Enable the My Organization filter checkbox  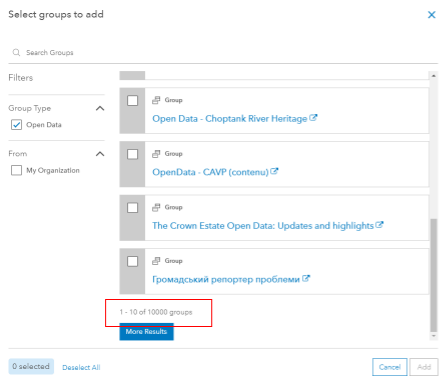point(16,170)
